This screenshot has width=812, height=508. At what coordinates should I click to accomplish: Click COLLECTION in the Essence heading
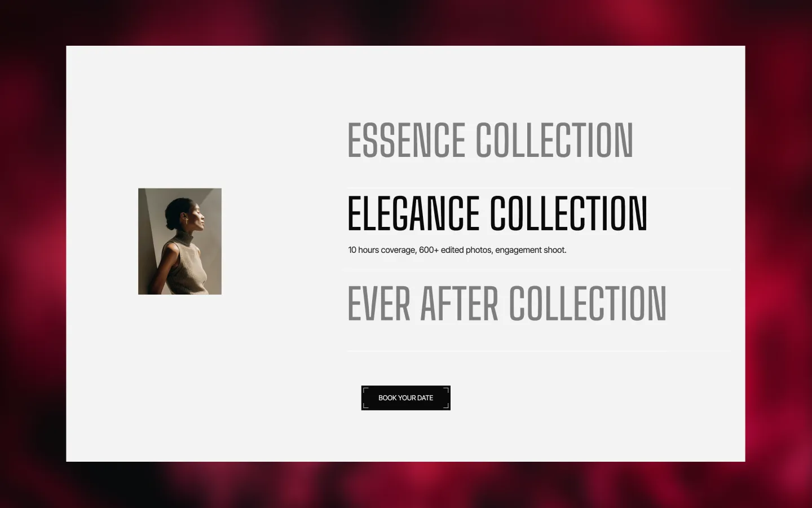[554, 140]
